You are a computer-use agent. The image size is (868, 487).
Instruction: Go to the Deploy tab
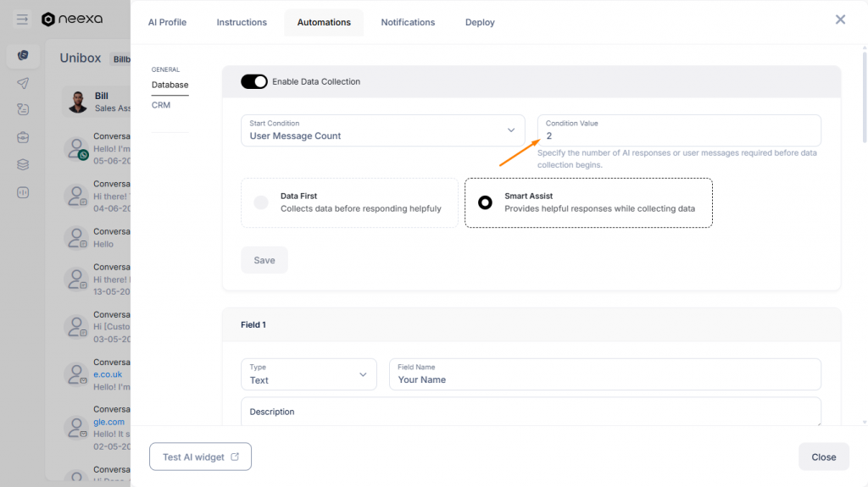point(480,22)
